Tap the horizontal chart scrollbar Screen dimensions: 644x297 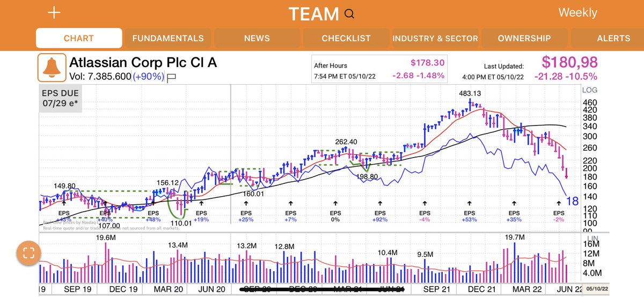click(322, 289)
